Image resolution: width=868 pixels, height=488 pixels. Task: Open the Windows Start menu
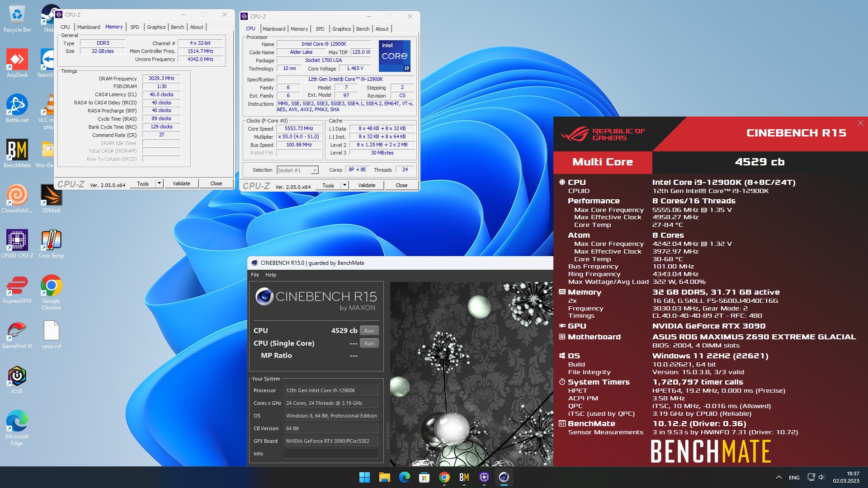click(x=364, y=477)
